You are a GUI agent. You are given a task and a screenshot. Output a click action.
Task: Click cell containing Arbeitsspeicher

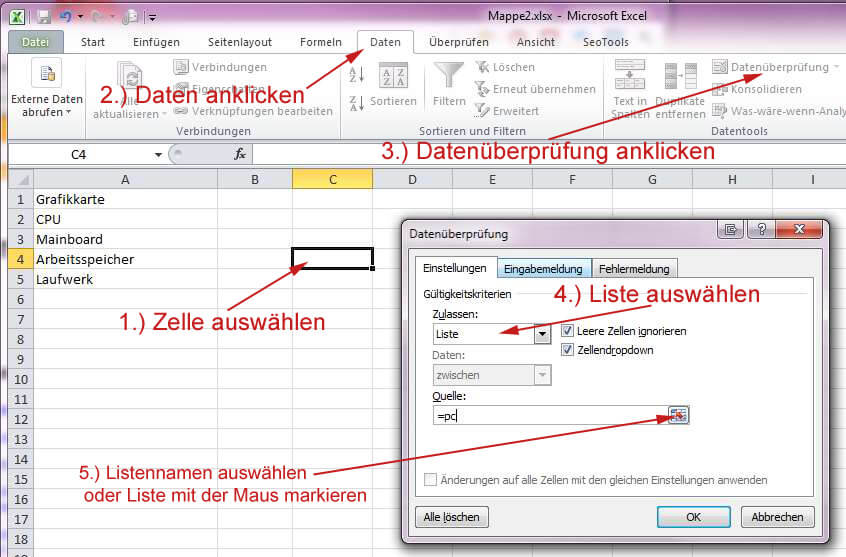(125, 259)
